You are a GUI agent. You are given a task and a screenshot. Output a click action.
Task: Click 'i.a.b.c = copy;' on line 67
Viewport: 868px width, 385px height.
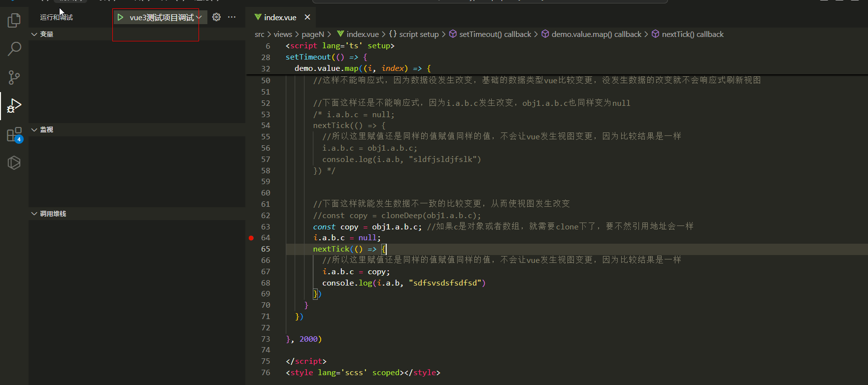point(356,272)
